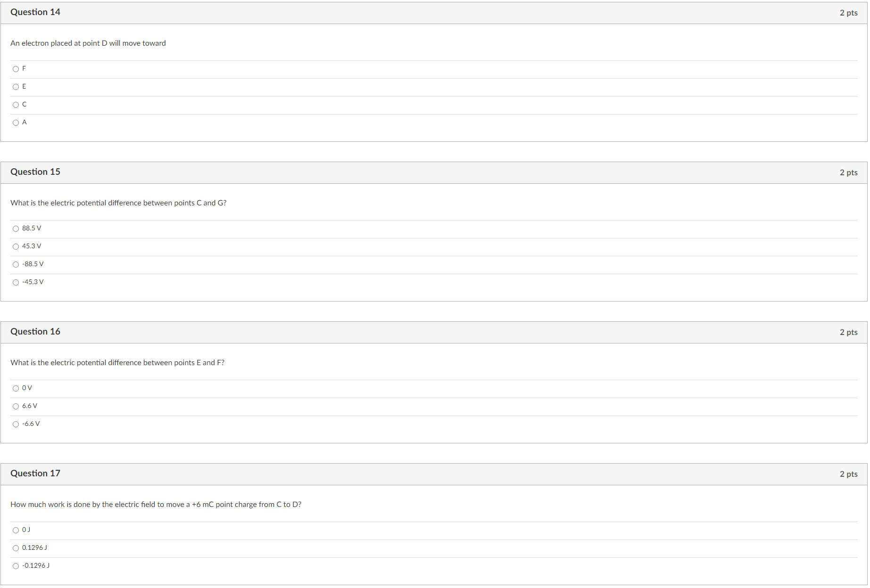This screenshot has width=870, height=588.
Task: Click the Question 16 heading
Action: coord(35,332)
